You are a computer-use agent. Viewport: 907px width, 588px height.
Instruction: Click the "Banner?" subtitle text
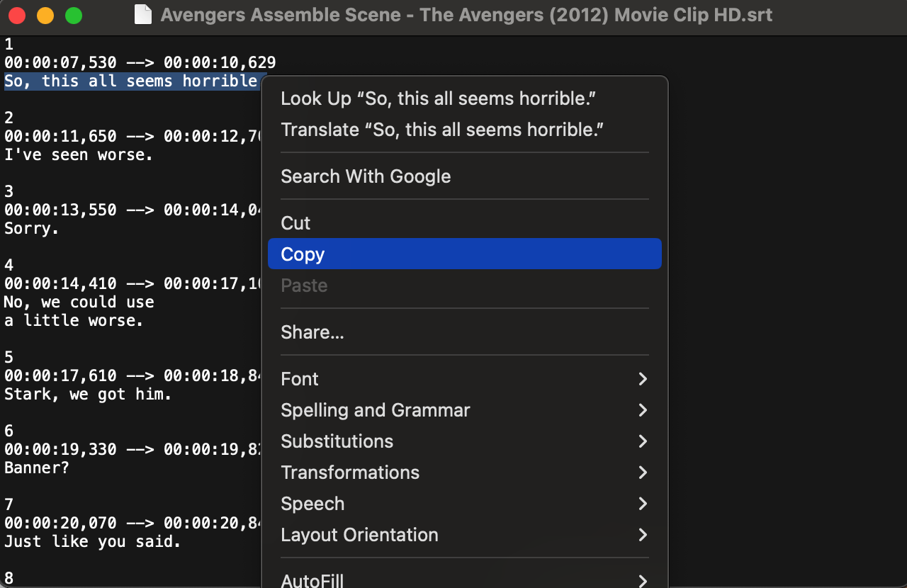pyautogui.click(x=37, y=468)
